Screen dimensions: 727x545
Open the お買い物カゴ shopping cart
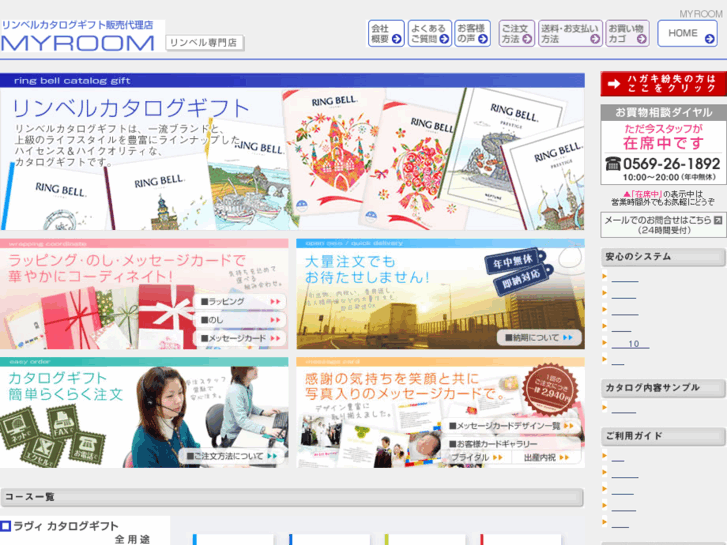coord(627,33)
